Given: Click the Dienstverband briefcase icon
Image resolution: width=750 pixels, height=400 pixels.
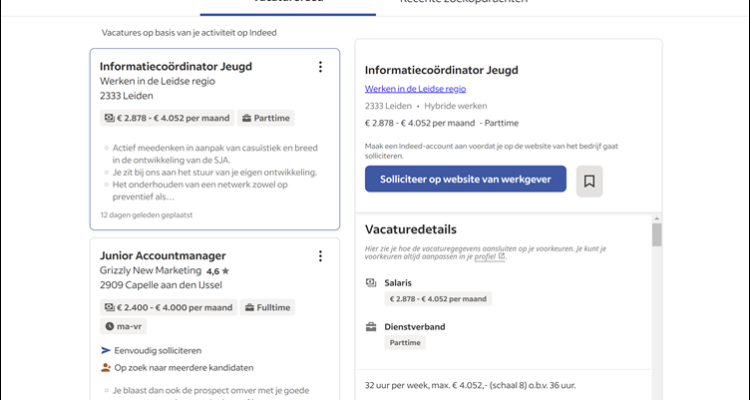Looking at the screenshot, I should (371, 327).
